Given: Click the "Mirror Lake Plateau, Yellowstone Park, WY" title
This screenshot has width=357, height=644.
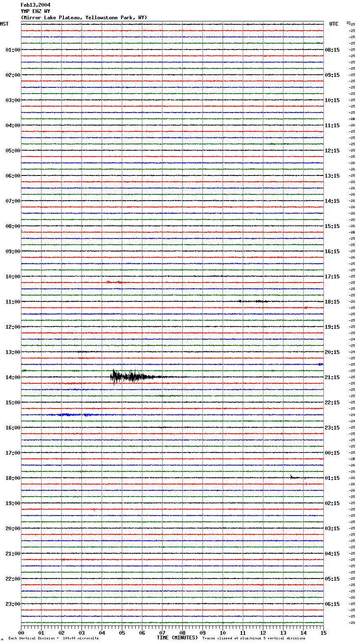Looking at the screenshot, I should (84, 18).
